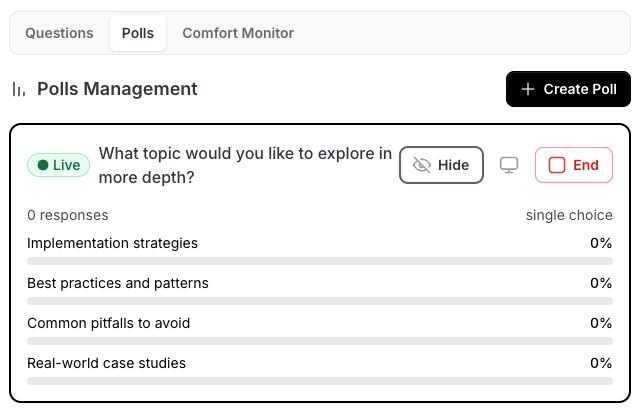
Task: Select Common pitfalls to avoid option
Action: point(108,323)
